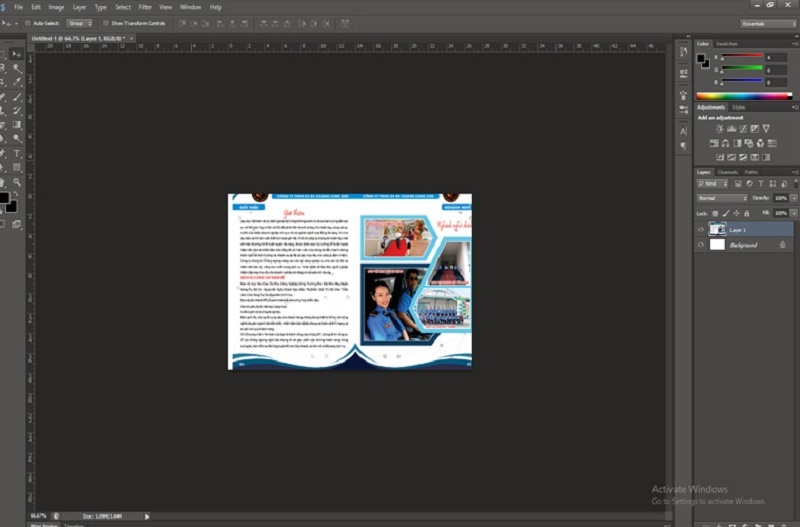Open the layer filter Kind dropdown
The width and height of the screenshot is (800, 527).
point(713,184)
